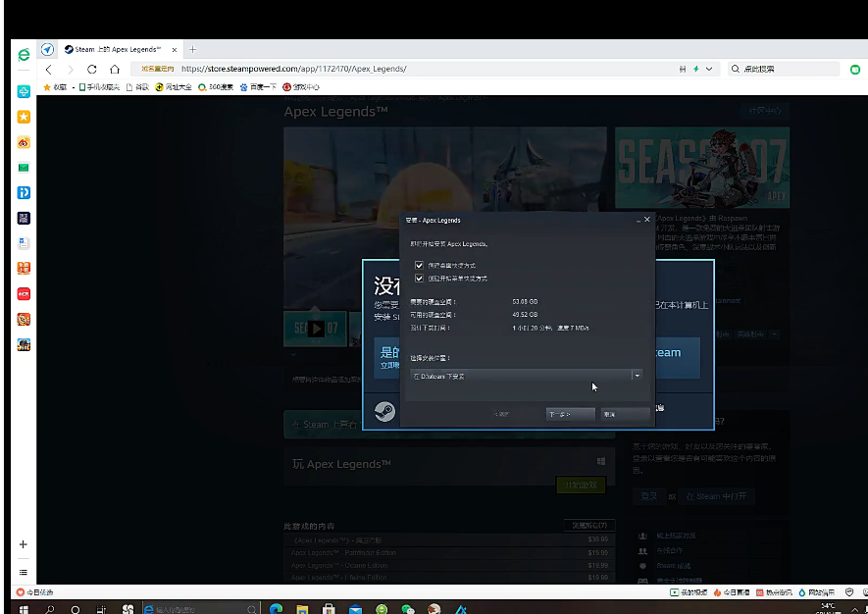868x614 pixels.
Task: Open WeChat from the taskbar
Action: click(408, 608)
